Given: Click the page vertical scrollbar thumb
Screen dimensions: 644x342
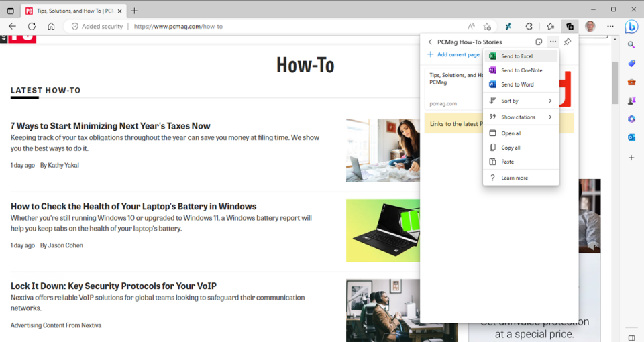Looking at the screenshot, I should pyautogui.click(x=615, y=82).
